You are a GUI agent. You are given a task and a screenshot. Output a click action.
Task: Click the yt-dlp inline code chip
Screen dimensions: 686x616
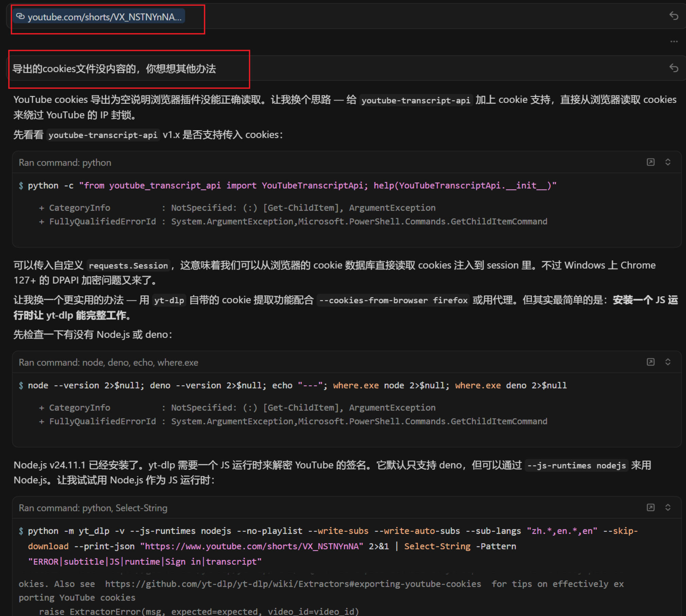point(169,300)
